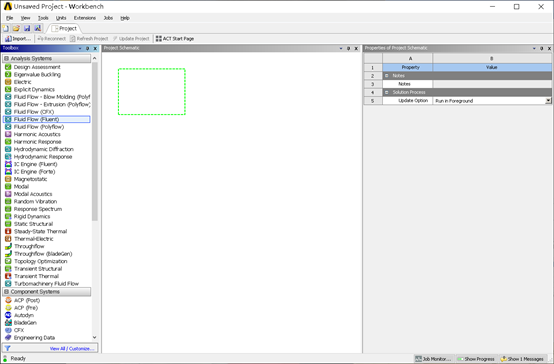Select Design Assessment analysis system
554x364 pixels.
click(x=37, y=67)
